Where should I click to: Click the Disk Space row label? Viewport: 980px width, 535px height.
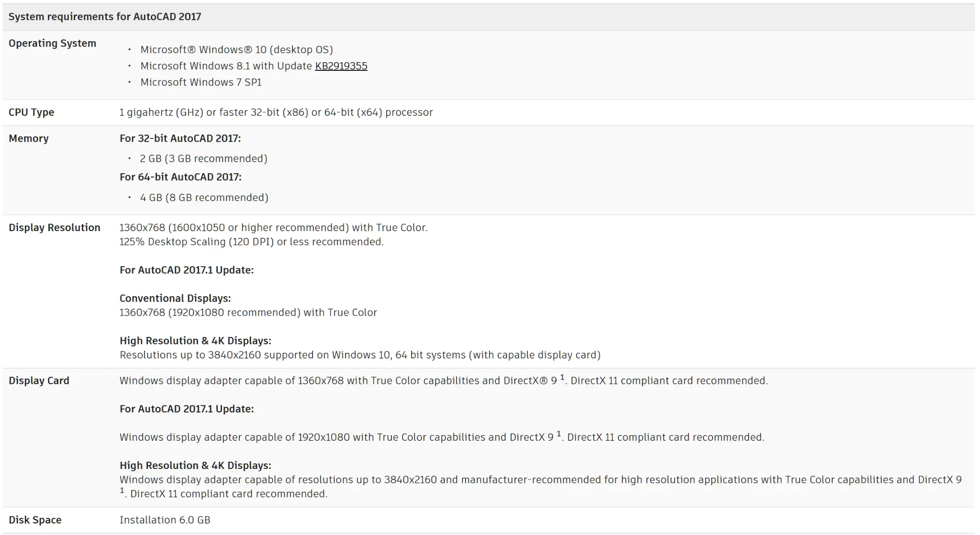35,520
